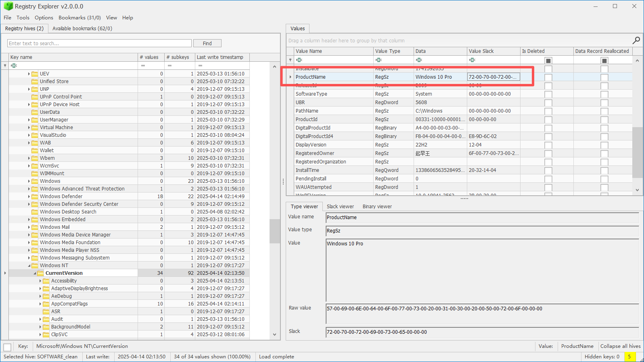Open the Options menu

pos(44,18)
